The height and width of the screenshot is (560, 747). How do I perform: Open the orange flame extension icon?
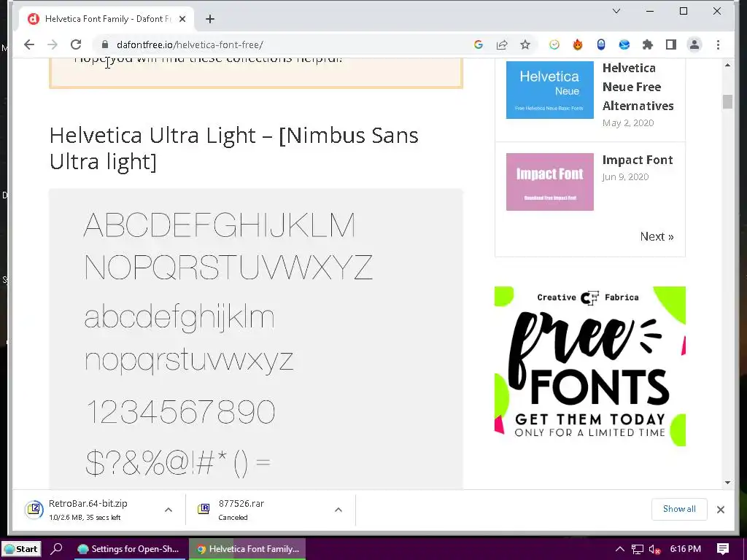pos(578,44)
